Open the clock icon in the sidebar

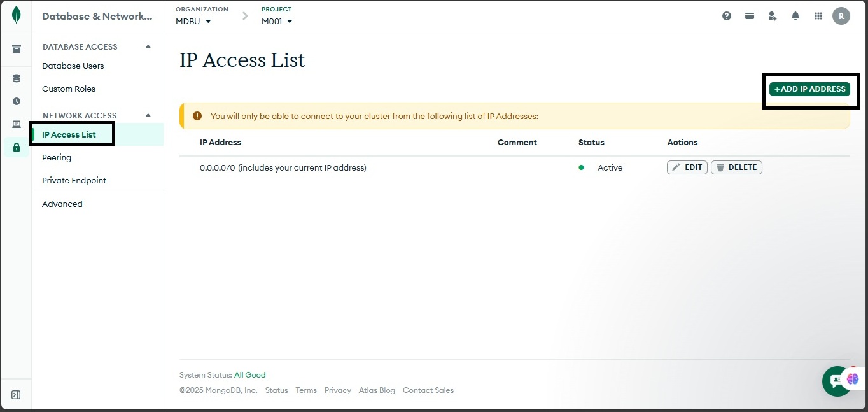point(17,101)
